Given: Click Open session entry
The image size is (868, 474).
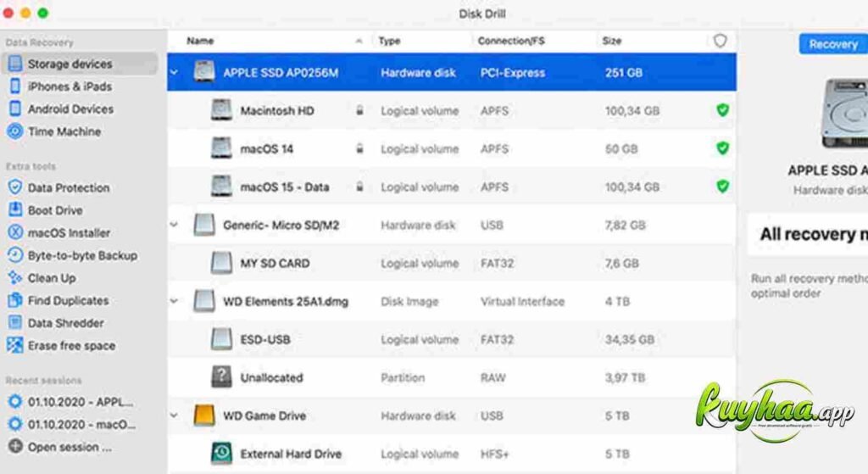Looking at the screenshot, I should [70, 447].
